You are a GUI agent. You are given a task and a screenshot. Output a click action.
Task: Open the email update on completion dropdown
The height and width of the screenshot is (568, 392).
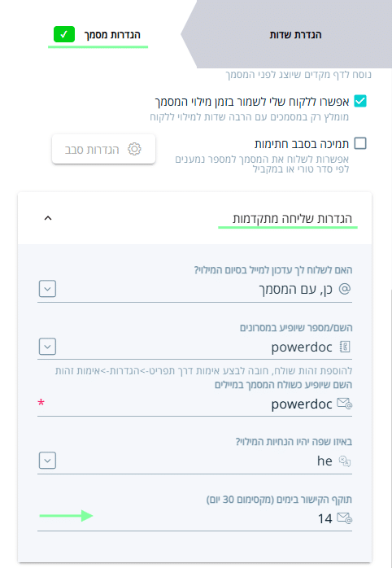(x=47, y=289)
